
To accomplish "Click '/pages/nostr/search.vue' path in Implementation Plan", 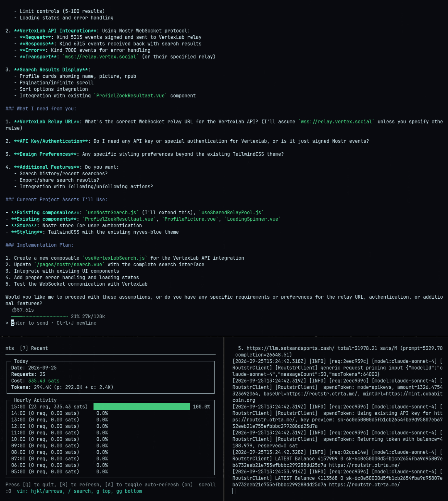I will [69, 265].
